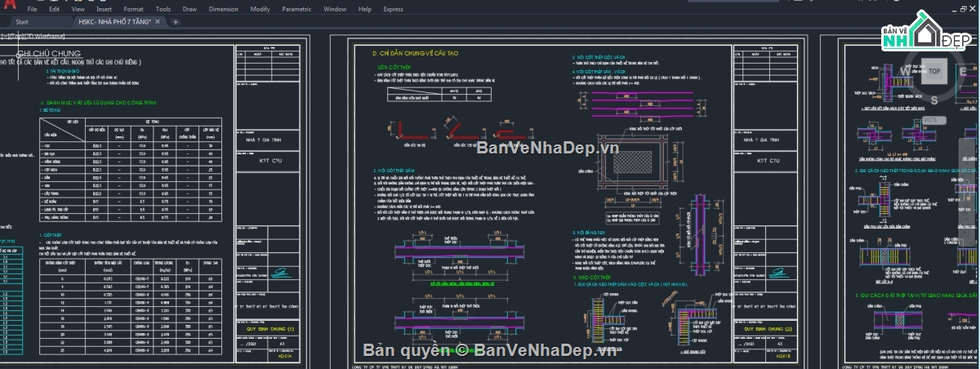Open the Parametric menu
The width and height of the screenshot is (980, 369).
coord(296,9)
